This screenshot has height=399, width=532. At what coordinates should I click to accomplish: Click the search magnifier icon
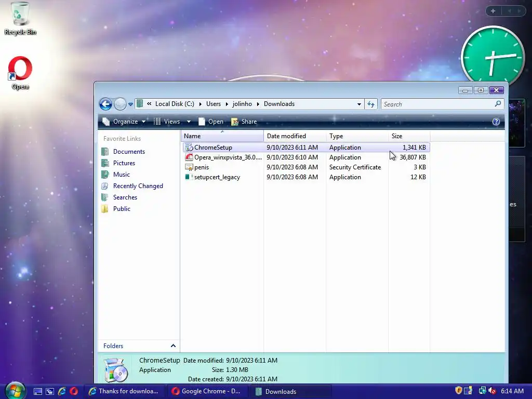click(498, 104)
